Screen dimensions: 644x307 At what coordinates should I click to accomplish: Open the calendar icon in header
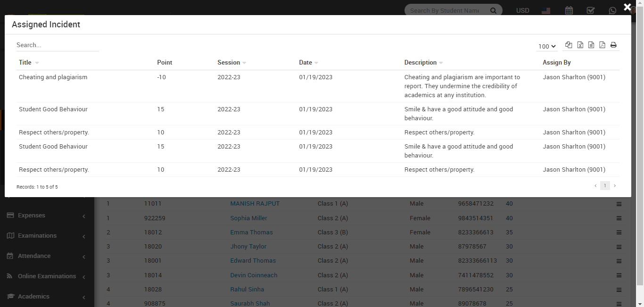click(569, 10)
